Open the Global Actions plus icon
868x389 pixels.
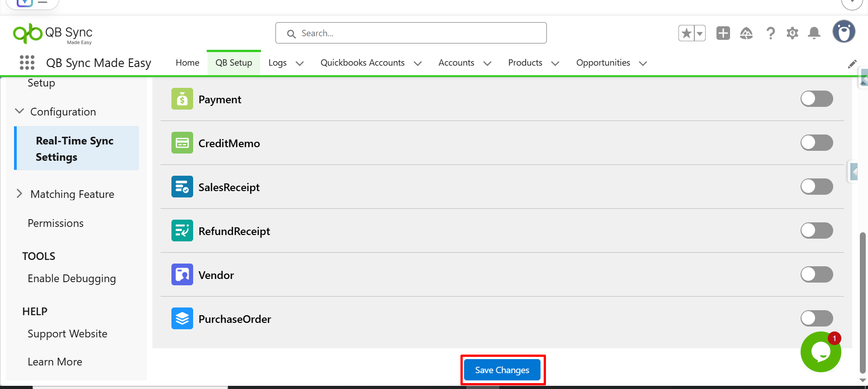coord(723,33)
